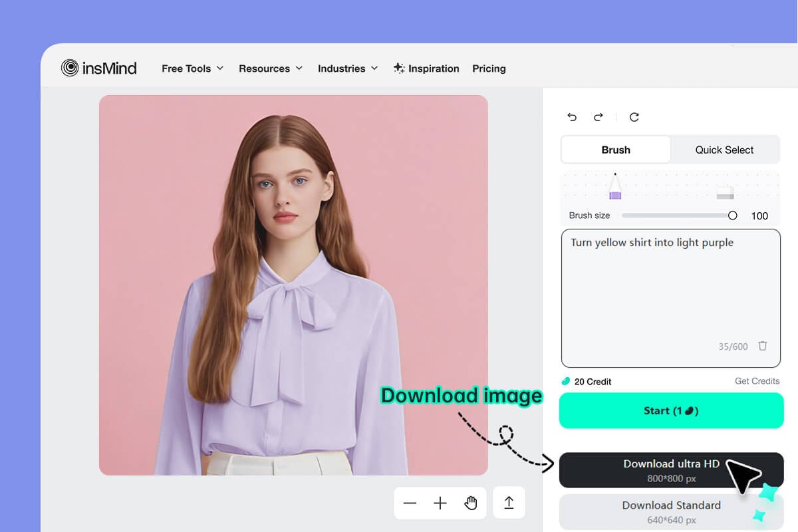Click Download ultra HD button
The width and height of the screenshot is (798, 532).
672,470
